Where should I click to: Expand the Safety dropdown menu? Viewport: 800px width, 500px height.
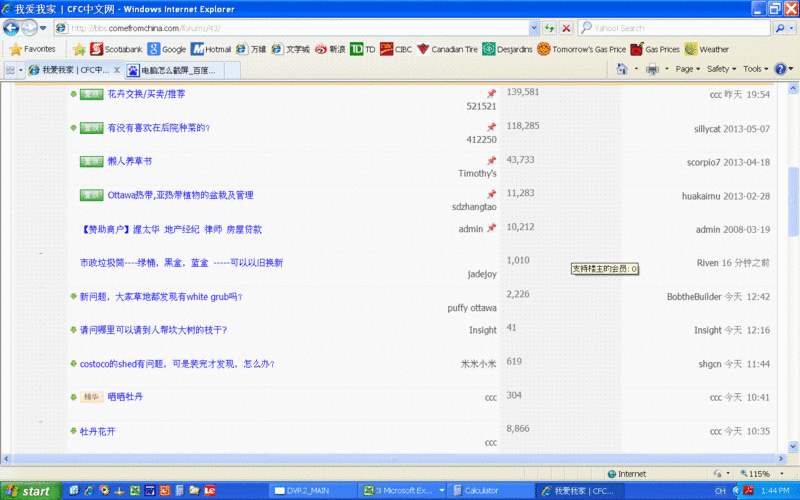721,69
